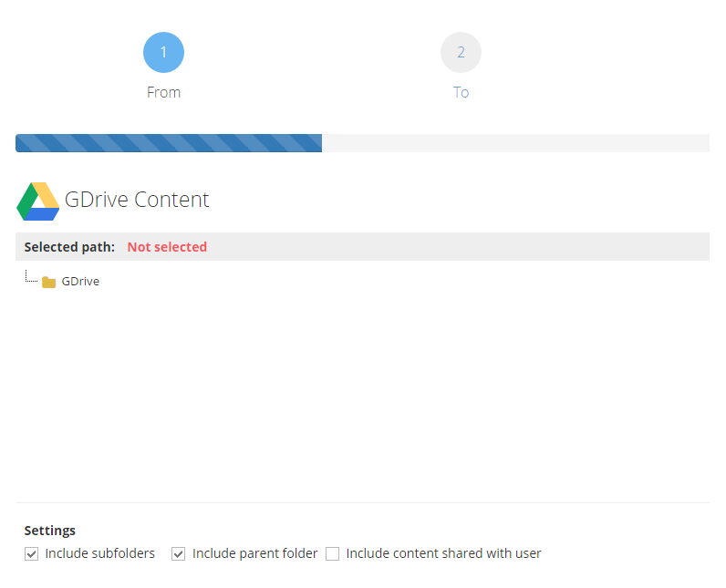Click the red 'Not selected' text

pyautogui.click(x=167, y=247)
